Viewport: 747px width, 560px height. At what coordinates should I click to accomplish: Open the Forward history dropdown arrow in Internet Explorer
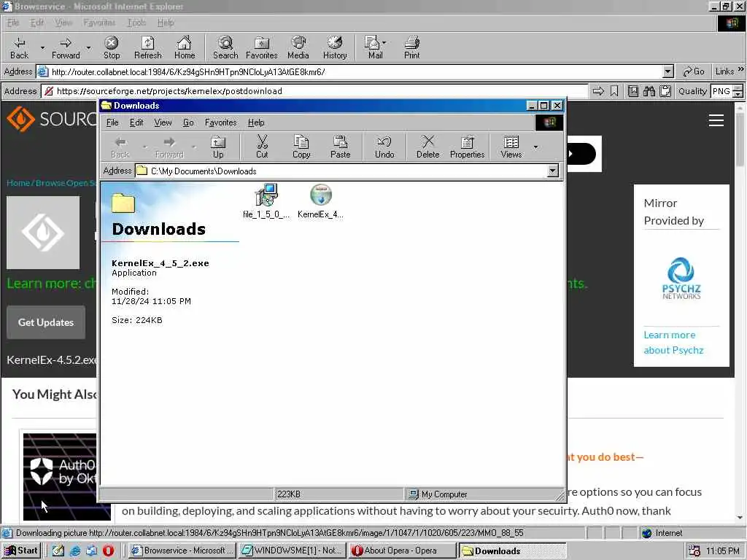click(88, 47)
